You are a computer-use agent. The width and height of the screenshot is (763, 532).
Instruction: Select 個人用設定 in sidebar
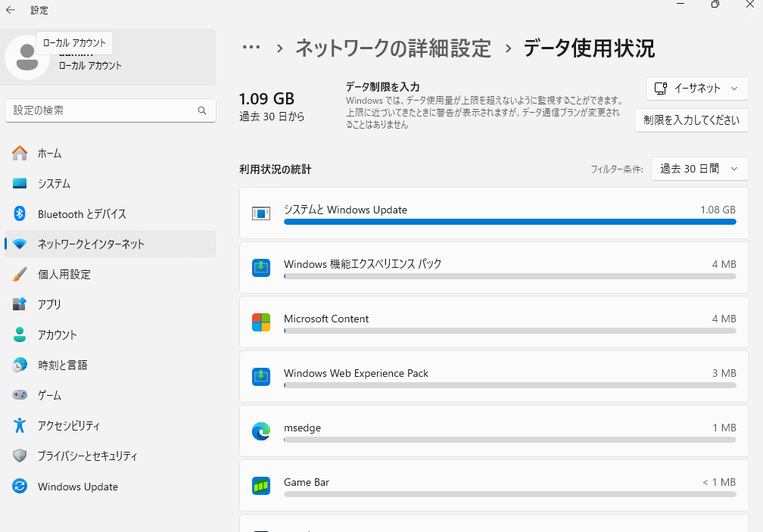click(x=110, y=274)
